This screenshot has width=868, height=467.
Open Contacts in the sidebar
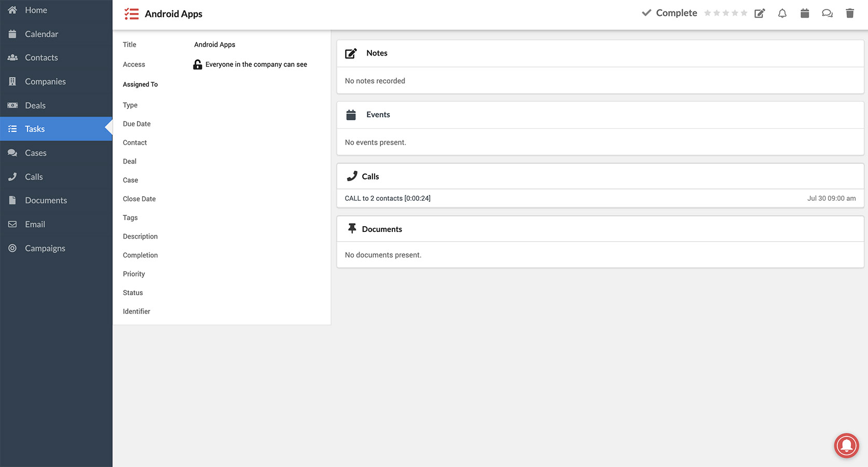pyautogui.click(x=56, y=58)
